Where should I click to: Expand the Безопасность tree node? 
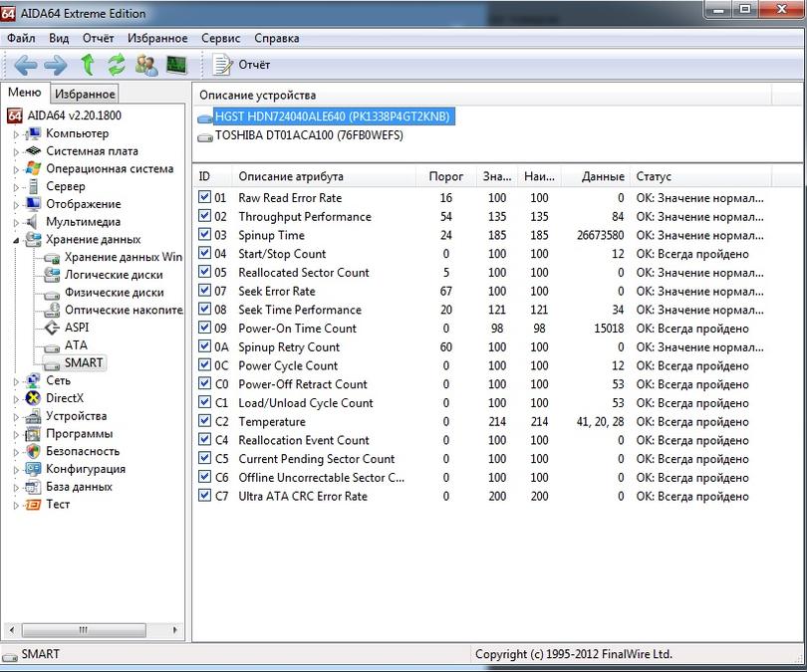[x=16, y=452]
